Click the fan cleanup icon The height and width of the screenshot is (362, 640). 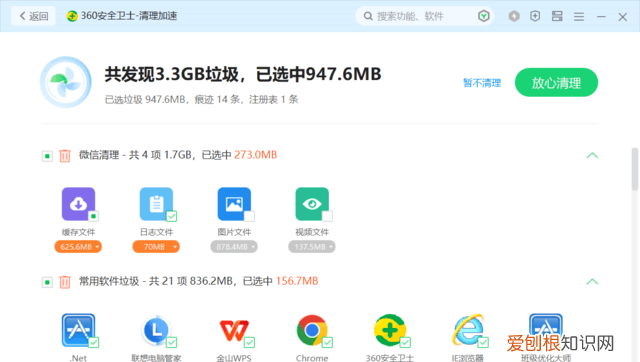coord(65,82)
